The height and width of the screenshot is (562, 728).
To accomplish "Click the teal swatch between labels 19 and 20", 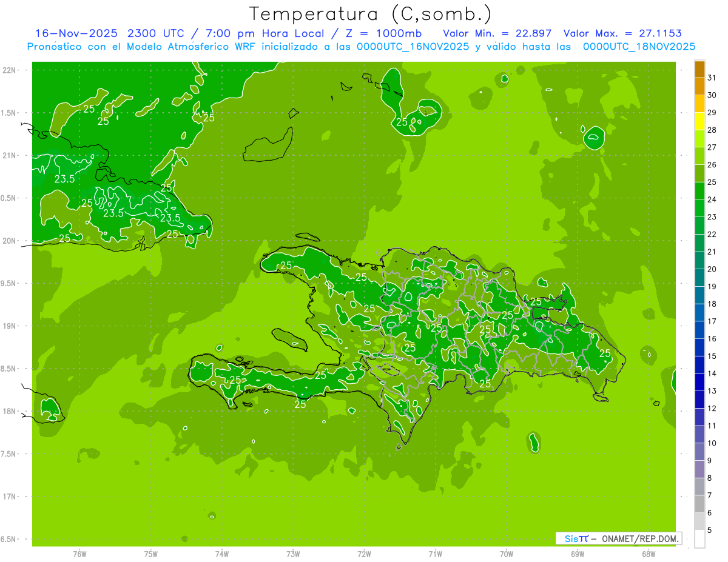I will click(x=699, y=278).
